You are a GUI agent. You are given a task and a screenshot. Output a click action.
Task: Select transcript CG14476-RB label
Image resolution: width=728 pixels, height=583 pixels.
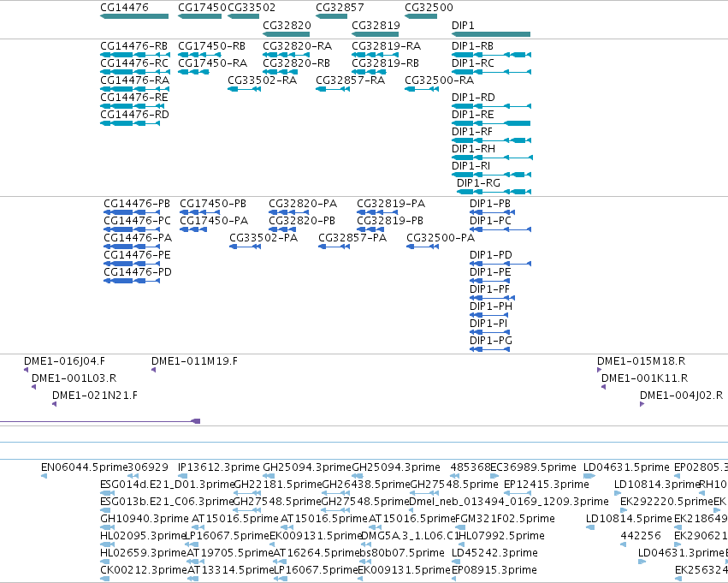pos(134,46)
